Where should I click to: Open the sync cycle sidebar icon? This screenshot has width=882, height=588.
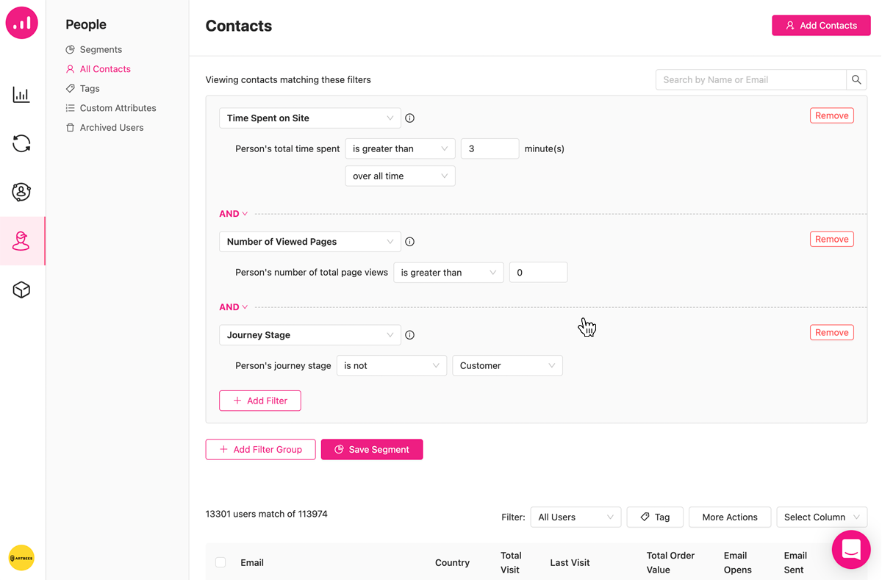[x=21, y=143]
